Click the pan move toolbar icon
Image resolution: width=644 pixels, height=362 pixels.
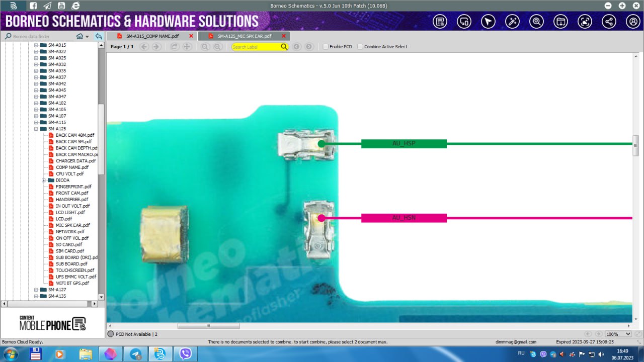(187, 47)
